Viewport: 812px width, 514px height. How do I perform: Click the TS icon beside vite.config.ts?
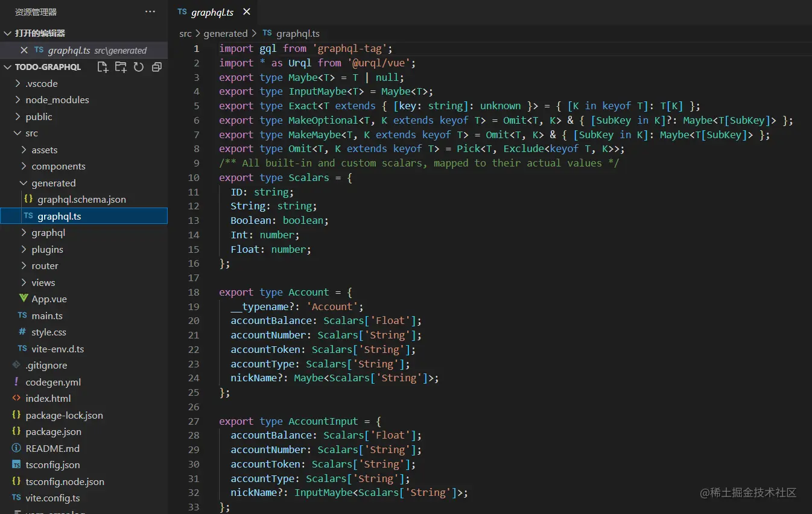[x=16, y=498]
